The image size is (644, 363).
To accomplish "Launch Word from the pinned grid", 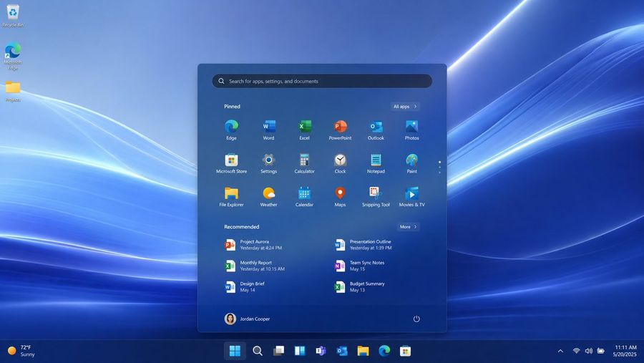I will (268, 130).
